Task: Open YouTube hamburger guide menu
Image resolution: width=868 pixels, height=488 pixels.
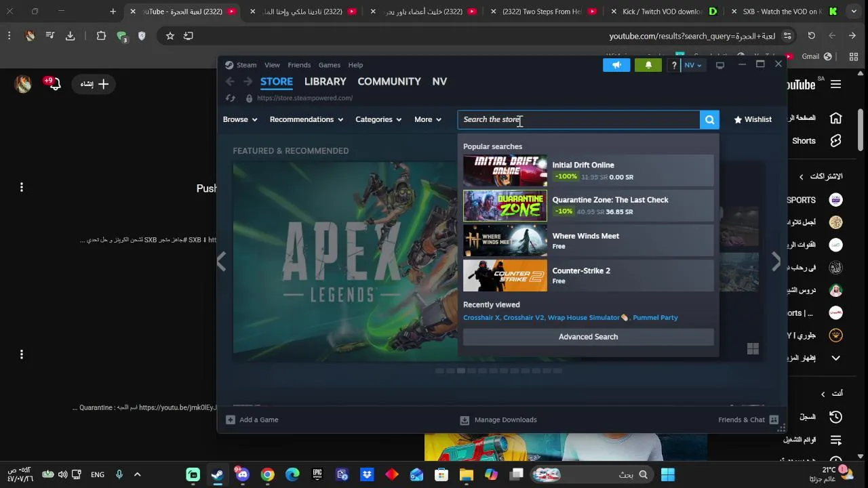Action: click(x=835, y=84)
